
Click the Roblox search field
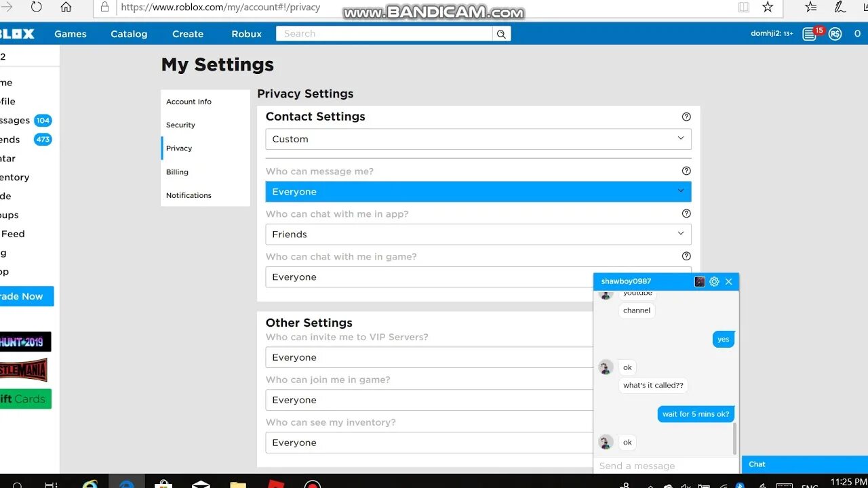pos(384,34)
